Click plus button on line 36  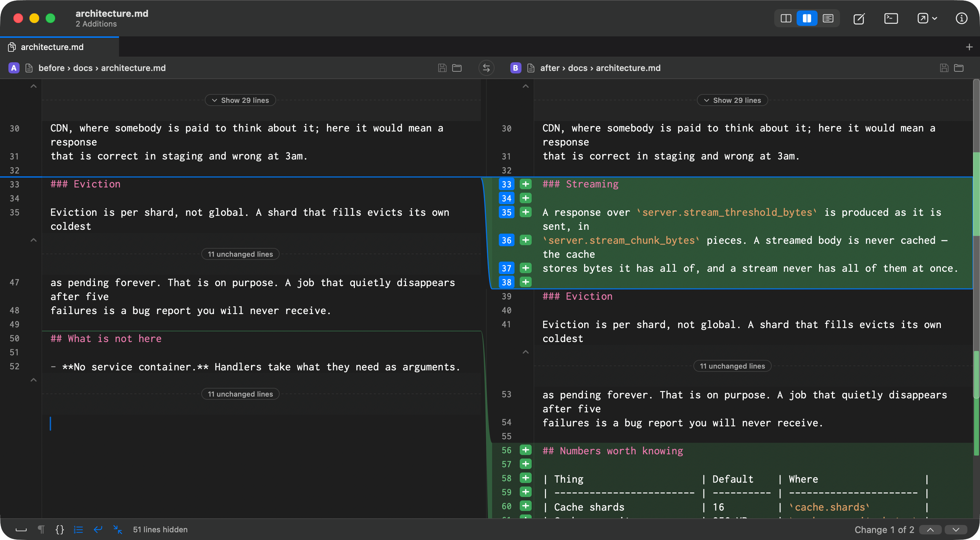[525, 240]
